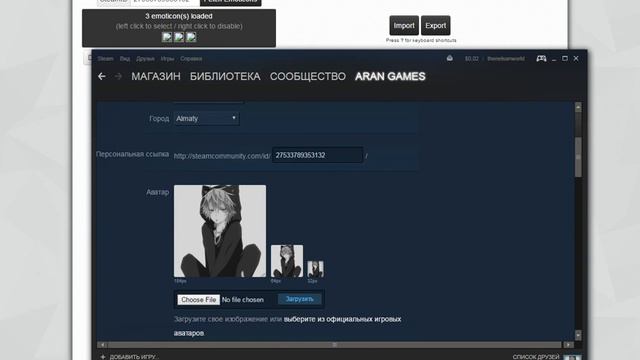Screen dimensions: 640x360
Task: Click the 'No file chosen' text
Action: click(243, 300)
